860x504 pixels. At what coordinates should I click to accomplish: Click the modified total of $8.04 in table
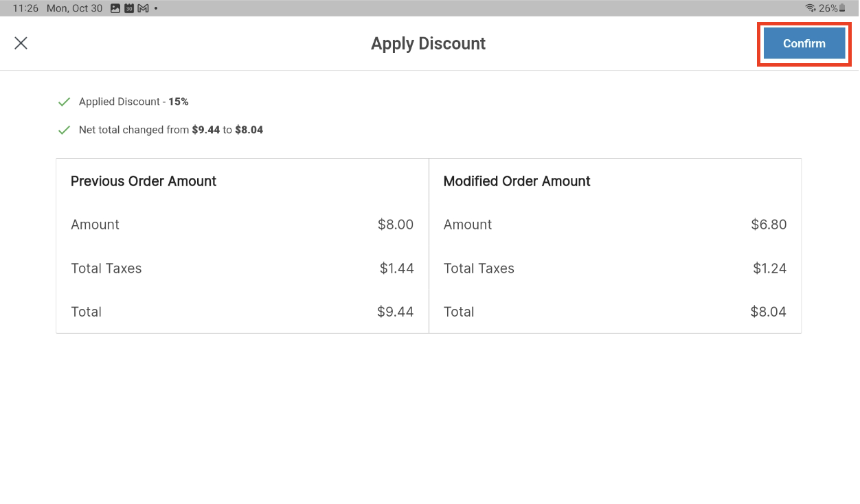tap(768, 312)
